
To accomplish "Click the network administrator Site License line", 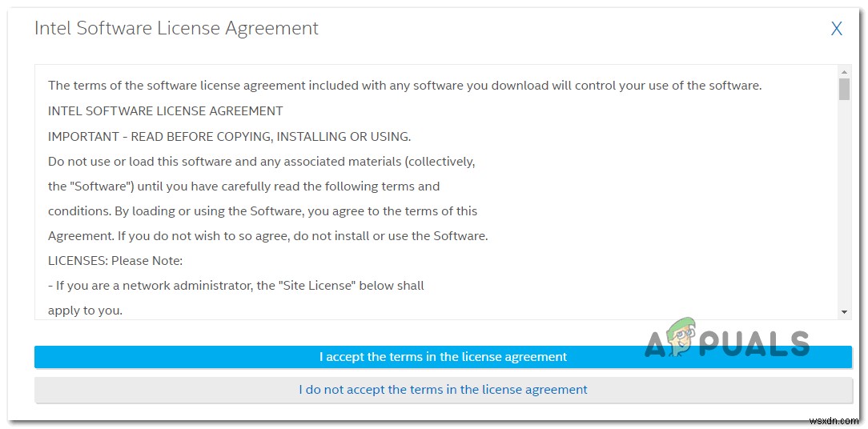I will 235,285.
